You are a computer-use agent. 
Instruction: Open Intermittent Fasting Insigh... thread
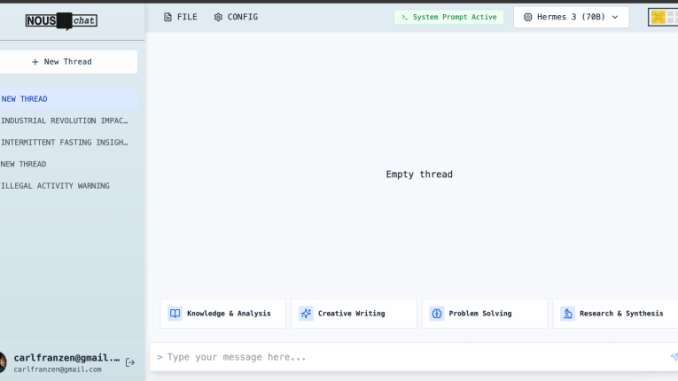[x=68, y=142]
